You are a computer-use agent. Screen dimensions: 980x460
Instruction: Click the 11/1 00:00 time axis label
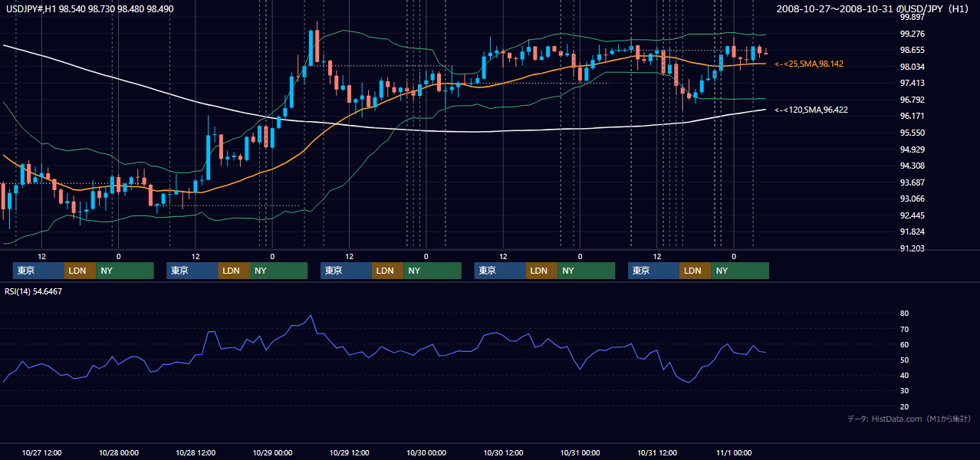tap(734, 452)
